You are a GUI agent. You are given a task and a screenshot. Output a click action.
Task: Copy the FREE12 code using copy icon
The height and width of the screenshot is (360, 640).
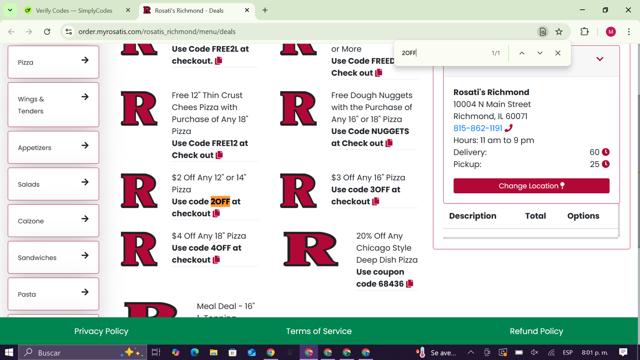tap(219, 155)
